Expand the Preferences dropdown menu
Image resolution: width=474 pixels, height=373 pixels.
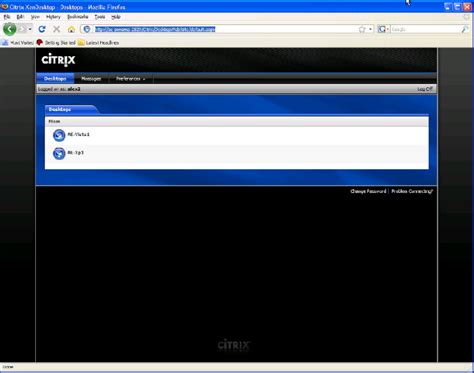131,79
